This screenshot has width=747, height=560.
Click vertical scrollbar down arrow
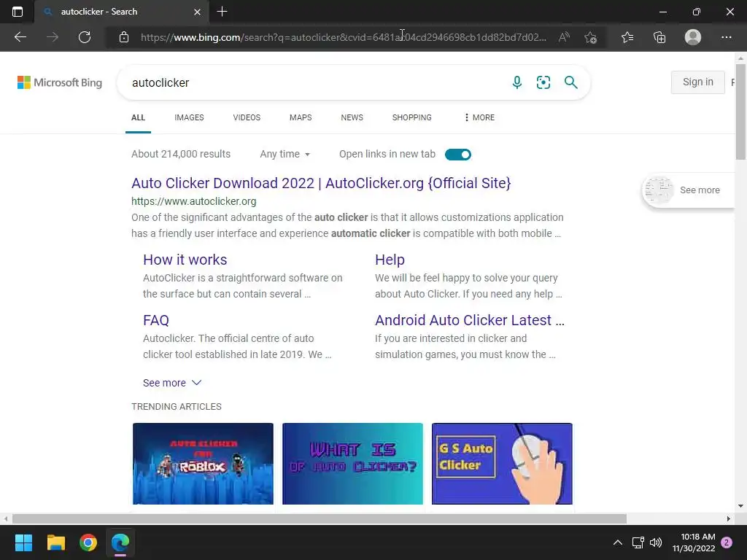(740, 506)
